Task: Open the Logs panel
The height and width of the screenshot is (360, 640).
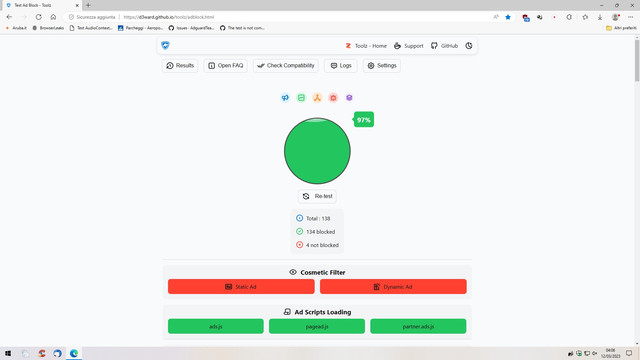Action: pos(341,65)
